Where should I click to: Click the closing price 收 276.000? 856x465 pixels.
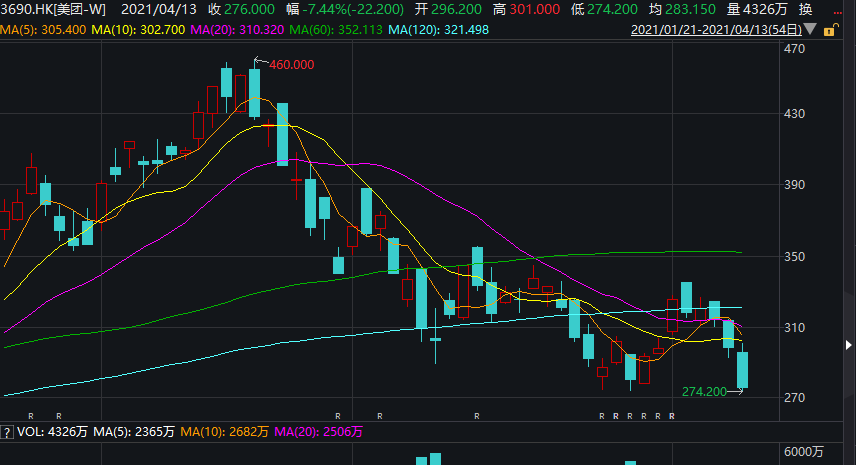point(241,9)
